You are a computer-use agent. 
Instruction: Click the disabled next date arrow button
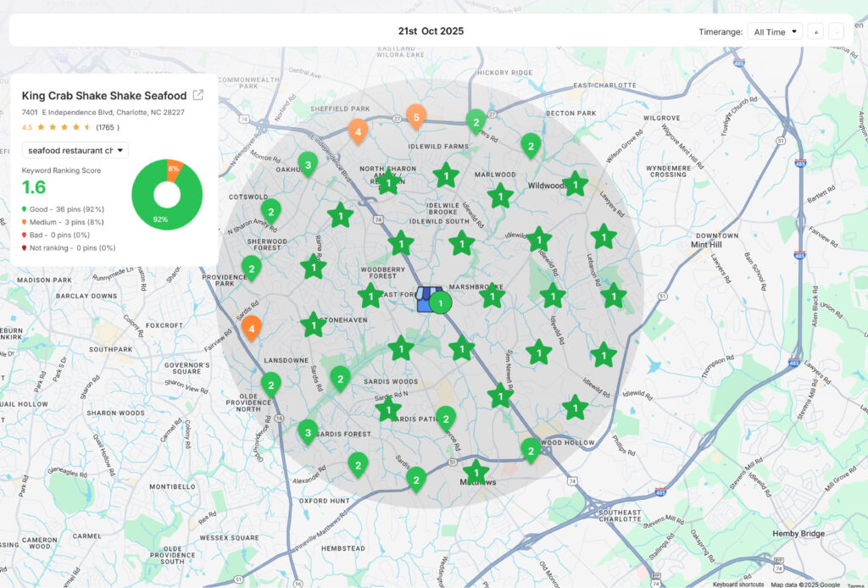pyautogui.click(x=836, y=31)
